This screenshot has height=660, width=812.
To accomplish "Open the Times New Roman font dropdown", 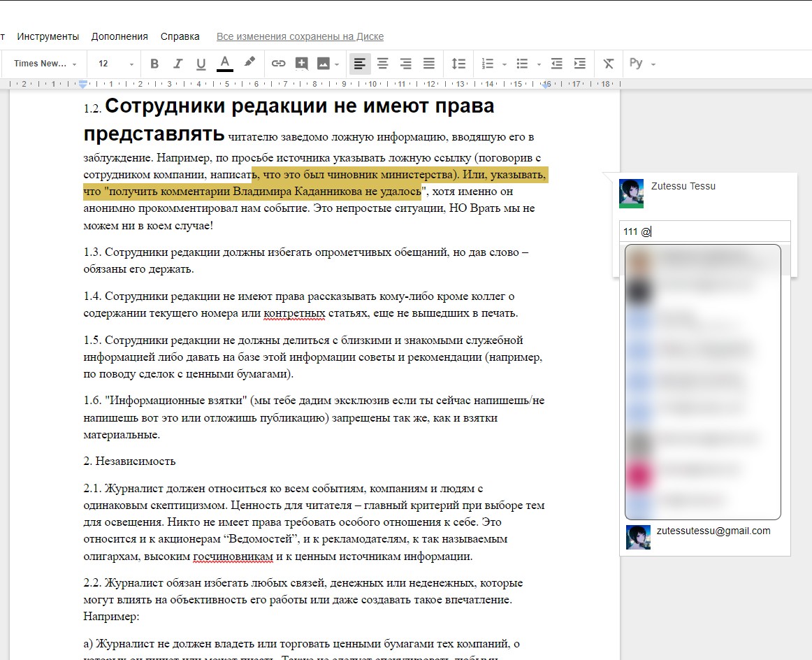I will click(45, 64).
